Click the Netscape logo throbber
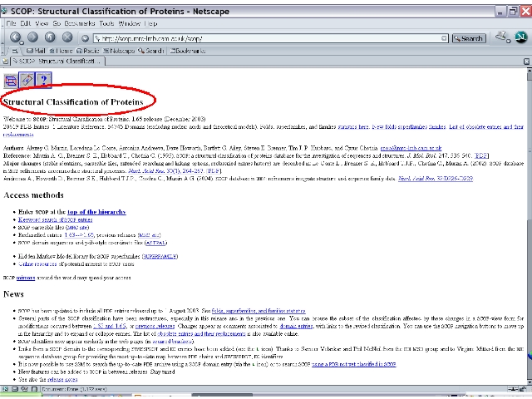This screenshot has height=399, width=532. coord(520,36)
